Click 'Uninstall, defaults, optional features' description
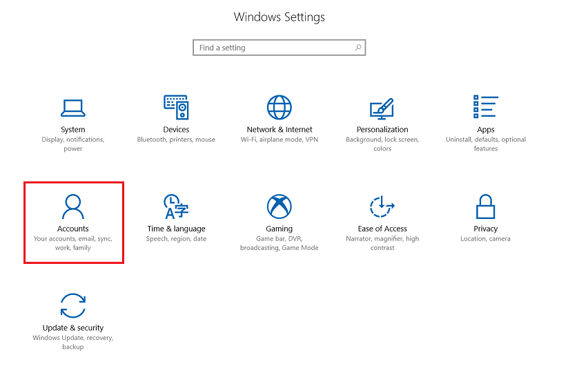 point(486,144)
